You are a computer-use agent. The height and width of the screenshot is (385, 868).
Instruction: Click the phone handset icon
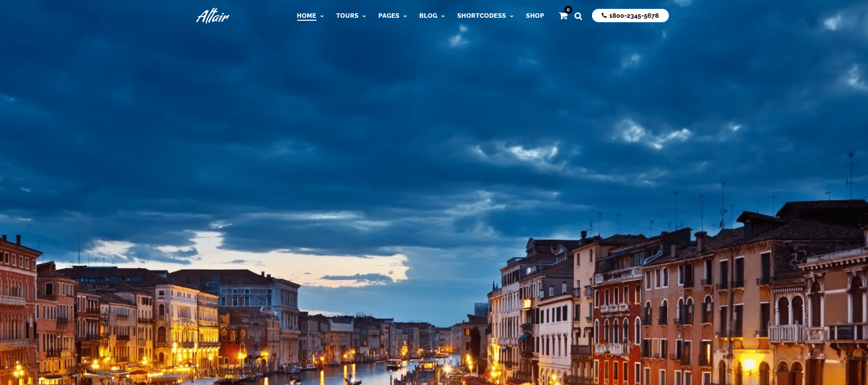pos(604,15)
